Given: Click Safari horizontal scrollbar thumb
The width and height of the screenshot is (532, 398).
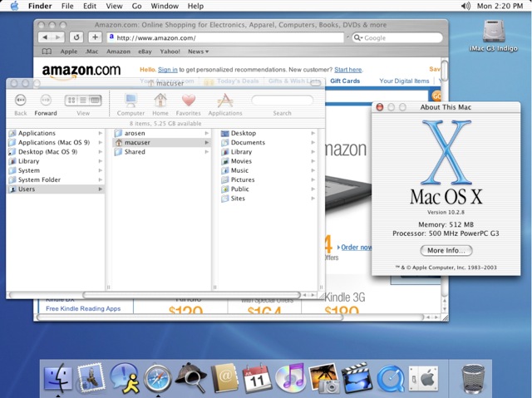Looking at the screenshot, I should click(190, 317).
